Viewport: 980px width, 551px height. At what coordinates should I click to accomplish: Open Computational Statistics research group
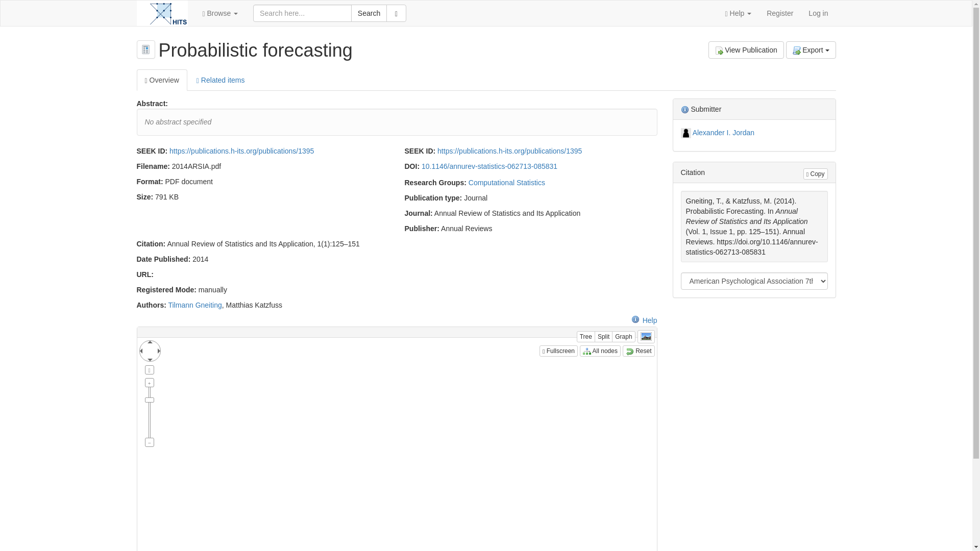[x=506, y=183]
